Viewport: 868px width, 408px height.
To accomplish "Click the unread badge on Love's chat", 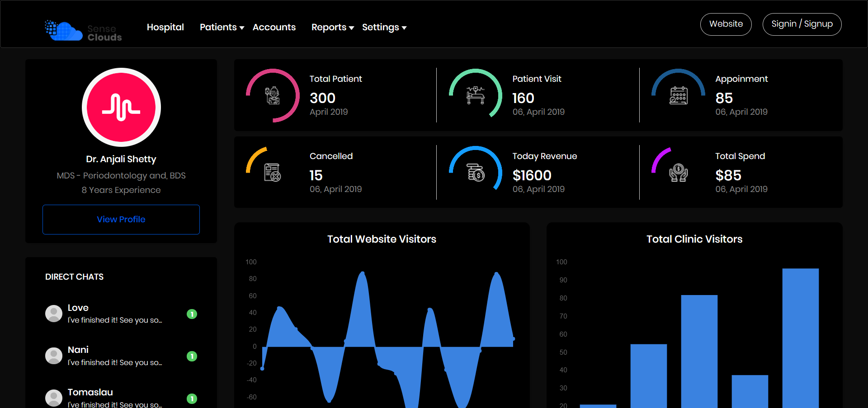I will click(x=192, y=314).
